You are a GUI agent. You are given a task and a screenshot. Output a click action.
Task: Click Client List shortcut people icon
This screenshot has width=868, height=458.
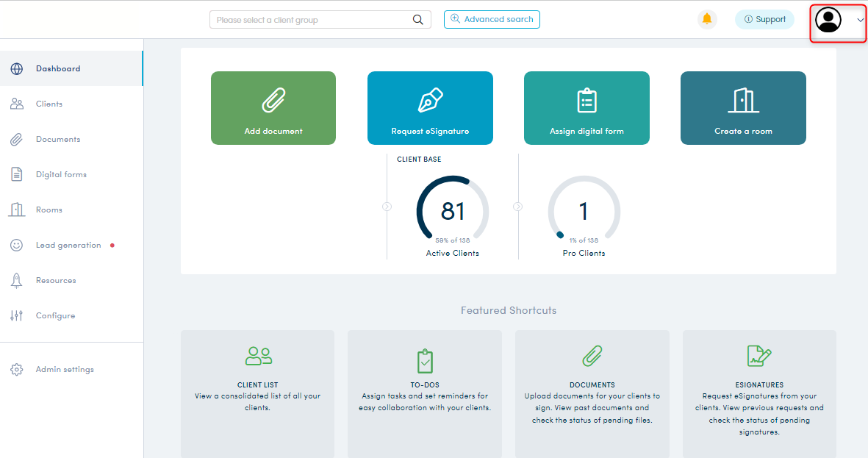tap(259, 356)
